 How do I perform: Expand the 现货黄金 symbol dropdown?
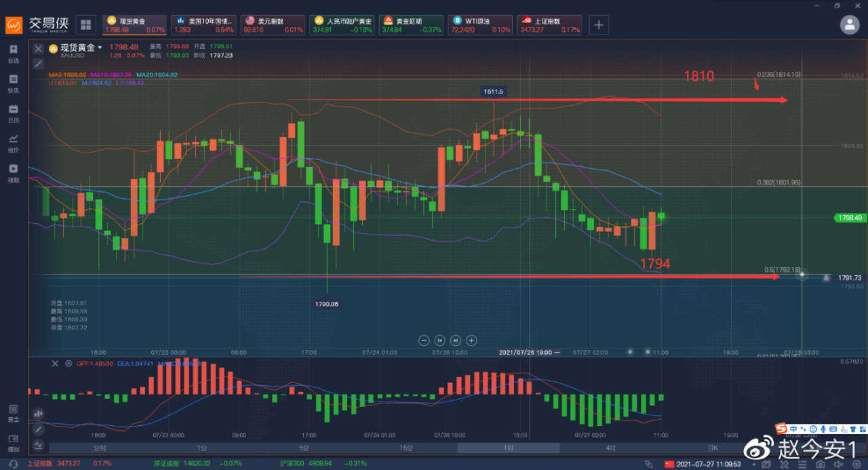coord(100,47)
